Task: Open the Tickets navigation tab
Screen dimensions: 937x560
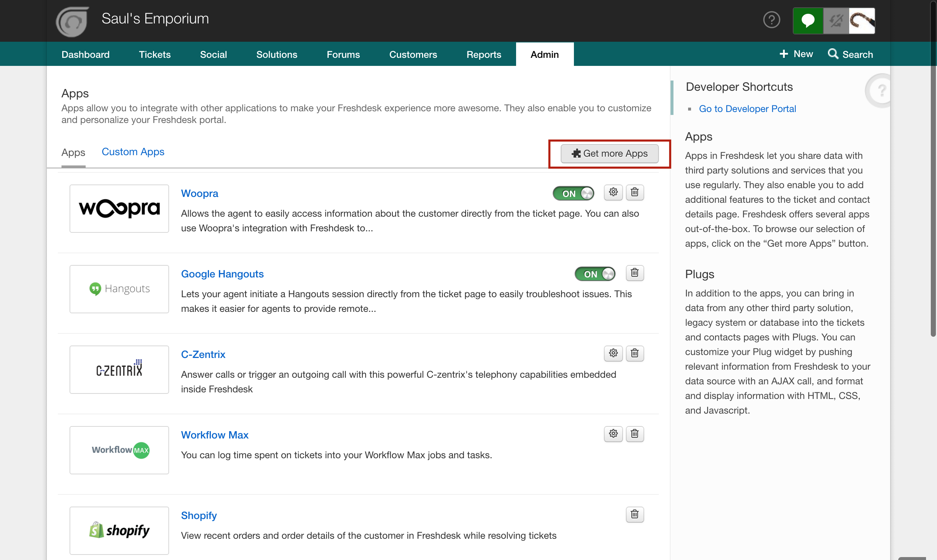Action: [x=155, y=54]
